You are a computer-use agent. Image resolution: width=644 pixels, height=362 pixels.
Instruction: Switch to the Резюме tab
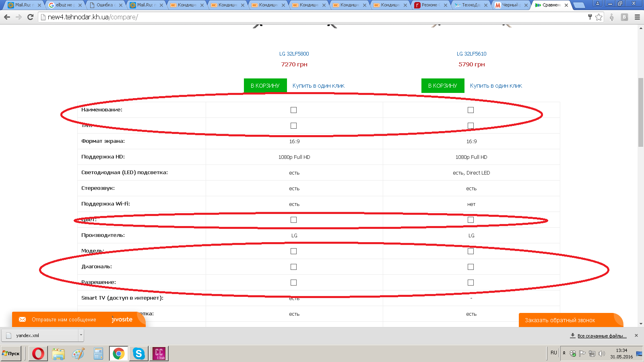click(430, 5)
